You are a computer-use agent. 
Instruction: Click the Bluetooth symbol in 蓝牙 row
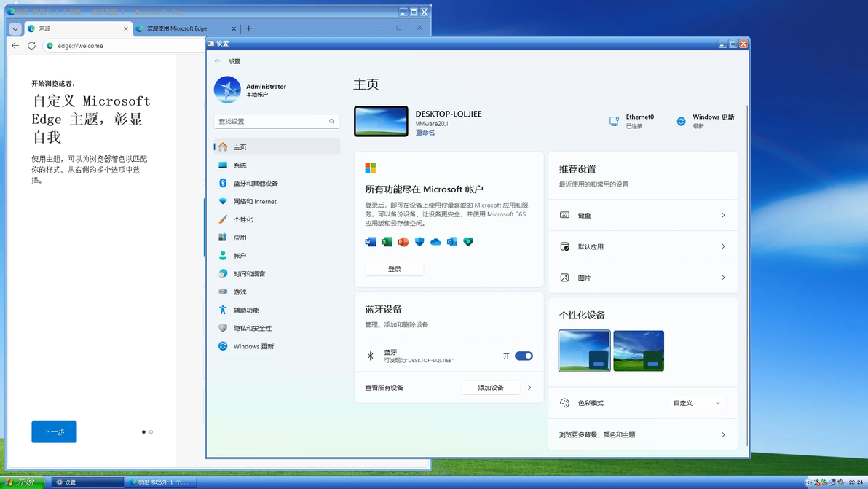tap(371, 356)
